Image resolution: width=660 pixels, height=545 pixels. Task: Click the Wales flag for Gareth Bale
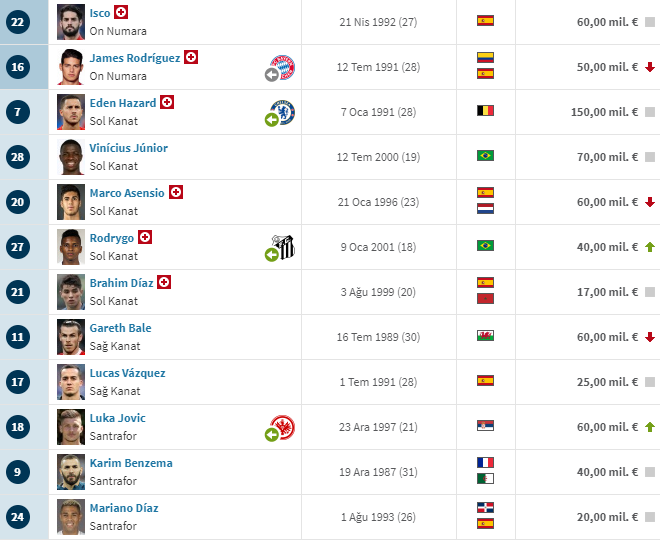[485, 336]
